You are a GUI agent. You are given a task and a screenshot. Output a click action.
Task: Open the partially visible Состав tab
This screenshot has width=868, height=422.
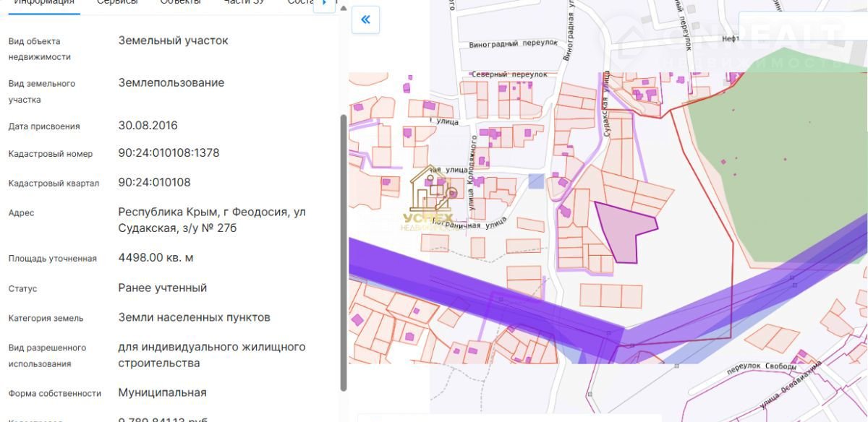298,2
